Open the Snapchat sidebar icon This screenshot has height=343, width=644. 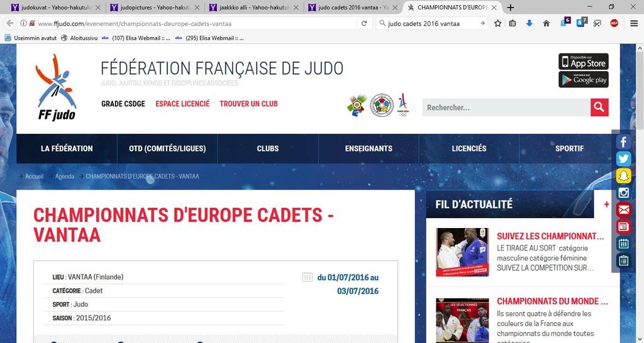tap(623, 176)
